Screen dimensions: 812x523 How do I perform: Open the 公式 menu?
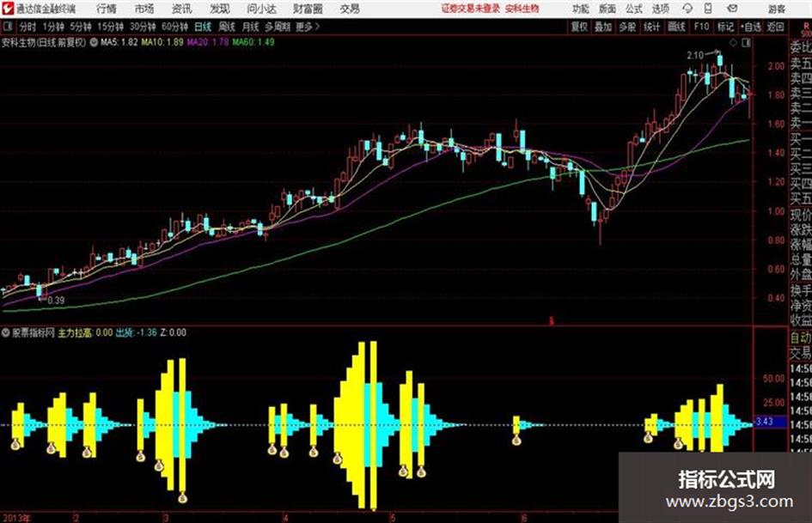634,9
